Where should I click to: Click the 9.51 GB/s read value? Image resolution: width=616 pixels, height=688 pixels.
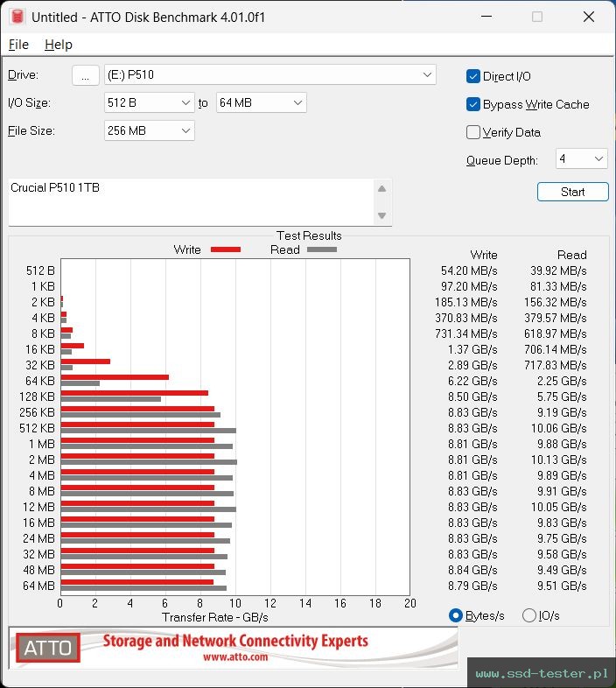tap(562, 586)
